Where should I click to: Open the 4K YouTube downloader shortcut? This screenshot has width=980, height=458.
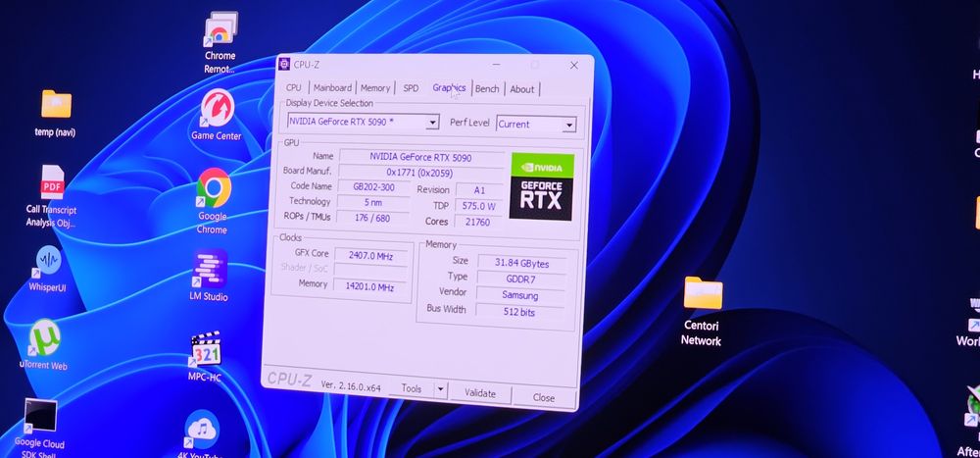coord(200,434)
